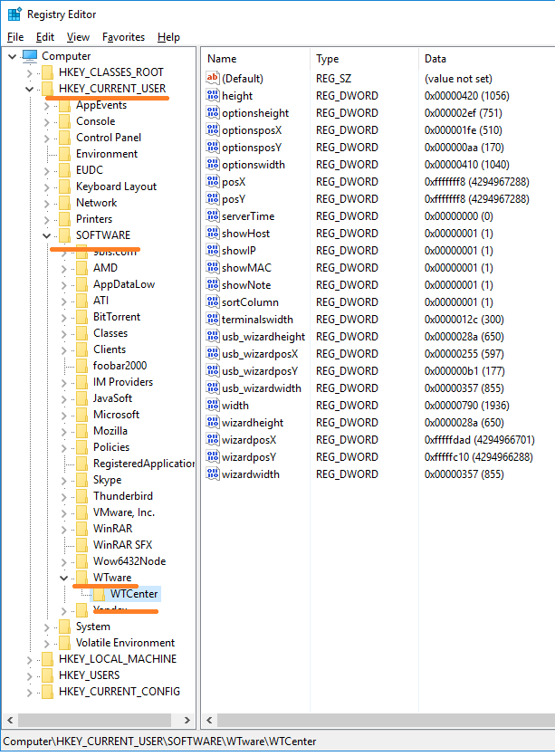The width and height of the screenshot is (555, 756).
Task: Click the folder icon beside Control Panel
Action: pos(64,138)
